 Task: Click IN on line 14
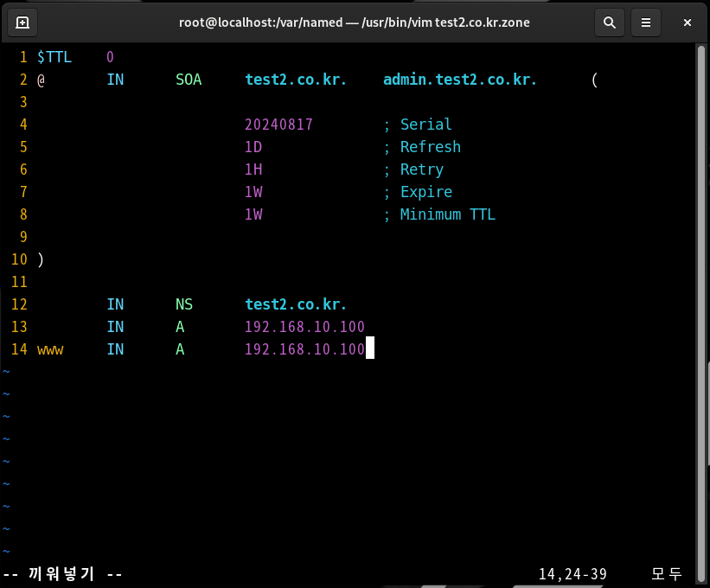pyautogui.click(x=115, y=349)
